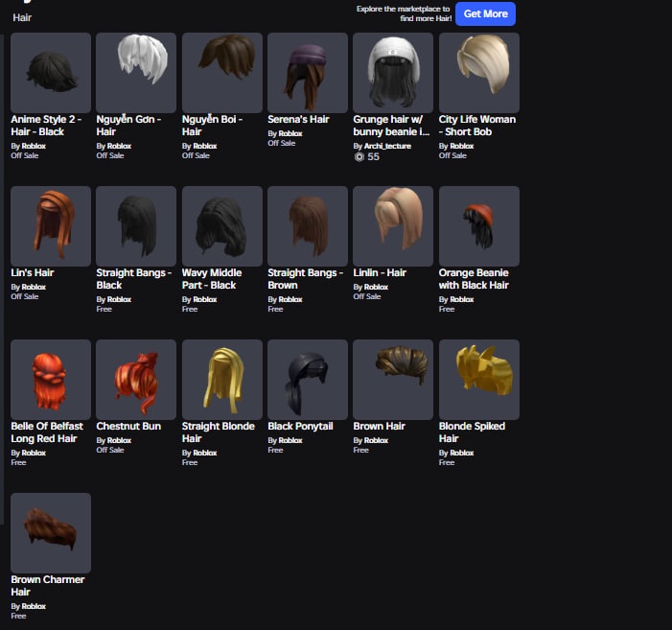Click the Hair category heading
The width and height of the screenshot is (672, 630).
pyautogui.click(x=22, y=17)
